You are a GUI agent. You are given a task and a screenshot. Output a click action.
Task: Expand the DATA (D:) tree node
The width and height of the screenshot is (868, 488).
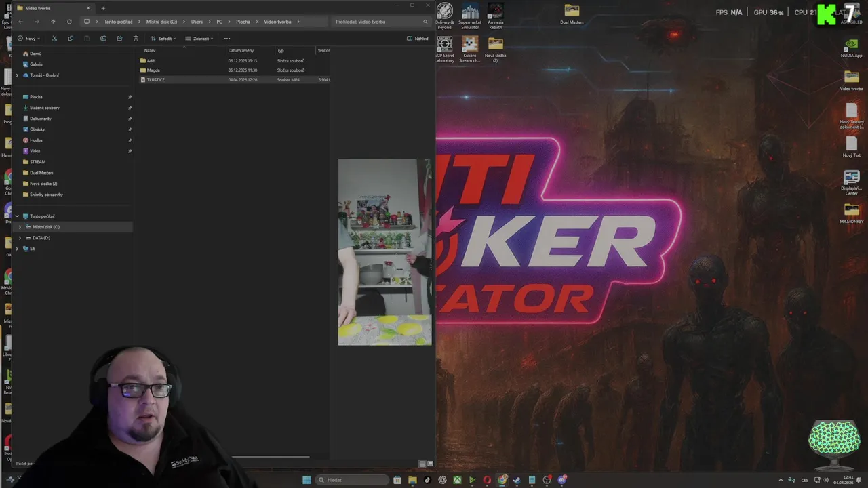(20, 238)
